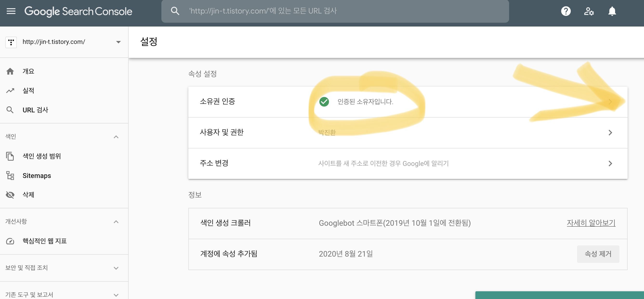Click the Google Search Console logo
The width and height of the screenshot is (644, 299).
click(x=78, y=12)
